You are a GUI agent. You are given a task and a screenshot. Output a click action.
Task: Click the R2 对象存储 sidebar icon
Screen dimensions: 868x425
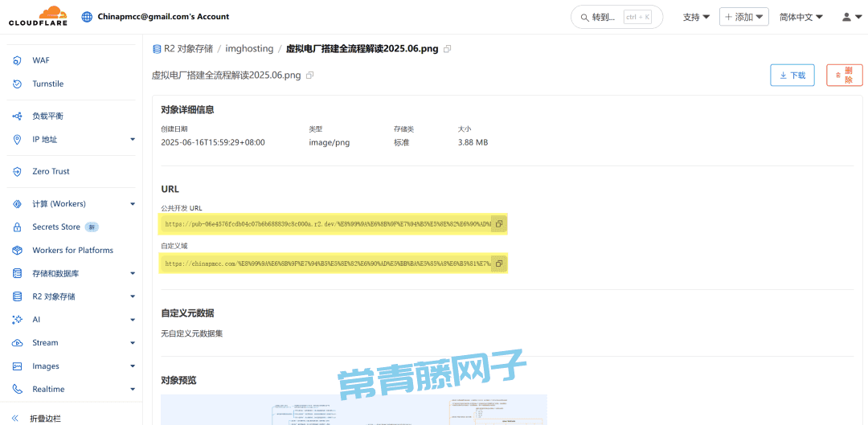pos(17,296)
